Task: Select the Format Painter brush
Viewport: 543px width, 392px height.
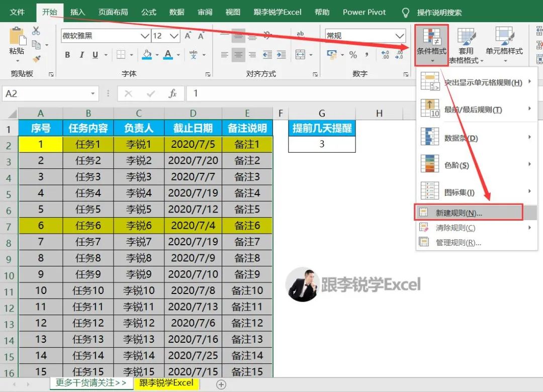Action: coord(36,58)
